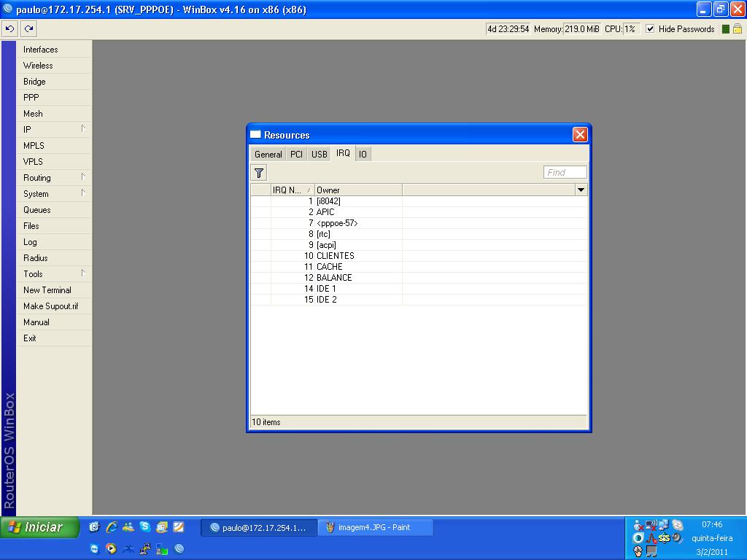Viewport: 747px width, 560px height.
Task: Open the Log menu
Action: point(53,242)
